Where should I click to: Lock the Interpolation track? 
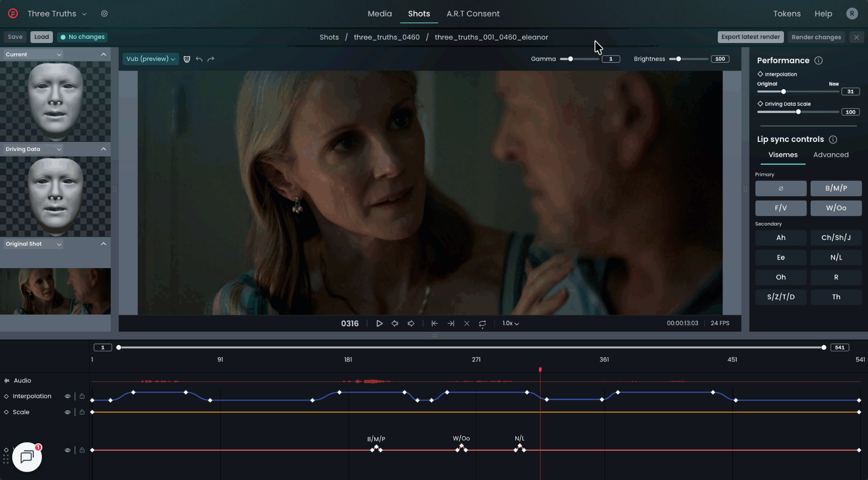tap(82, 396)
